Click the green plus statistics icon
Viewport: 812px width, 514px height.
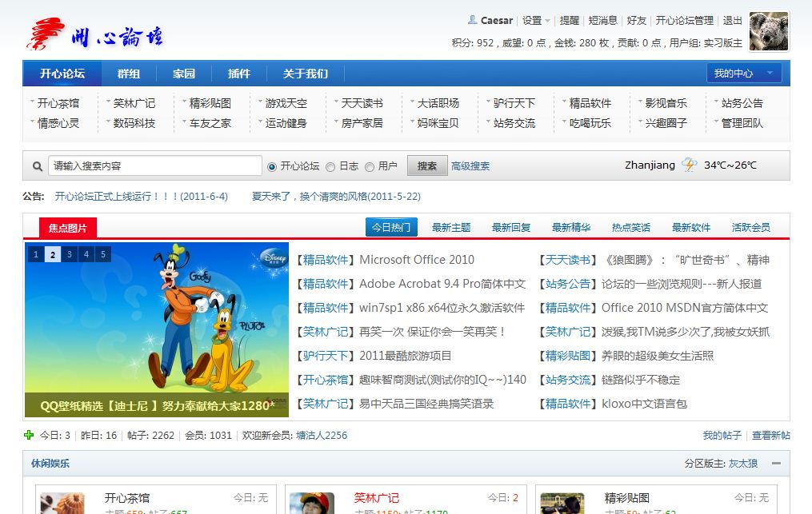click(x=29, y=435)
